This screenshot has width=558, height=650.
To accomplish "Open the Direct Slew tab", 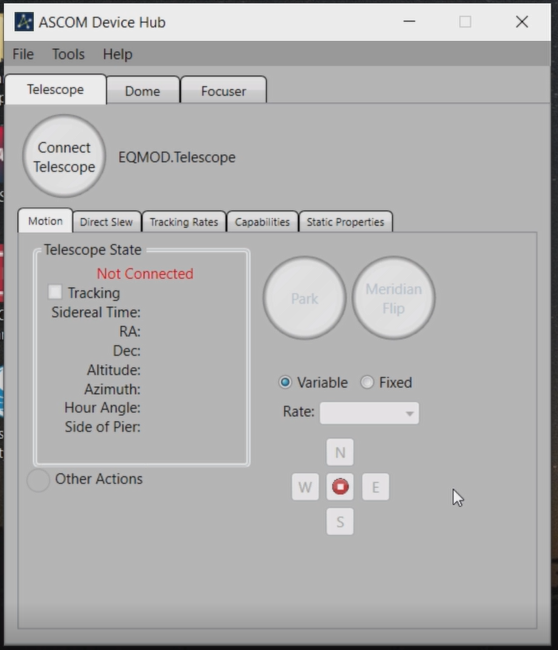I will click(107, 222).
